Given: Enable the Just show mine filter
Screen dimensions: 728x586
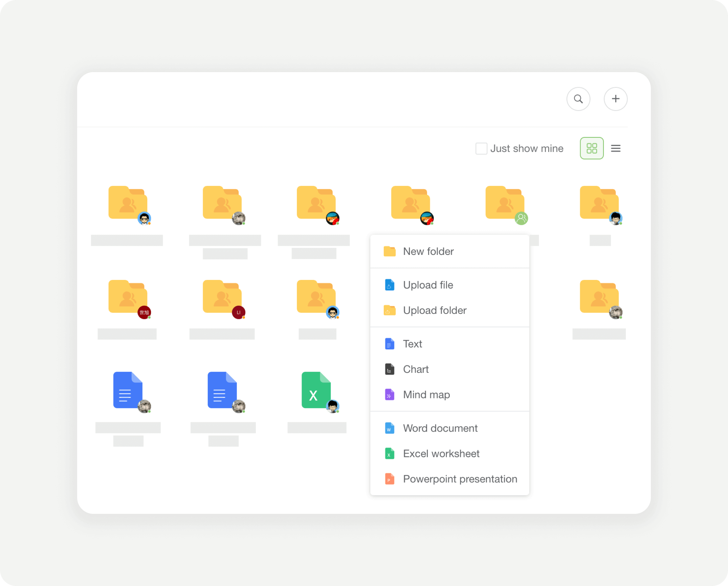Looking at the screenshot, I should coord(481,148).
